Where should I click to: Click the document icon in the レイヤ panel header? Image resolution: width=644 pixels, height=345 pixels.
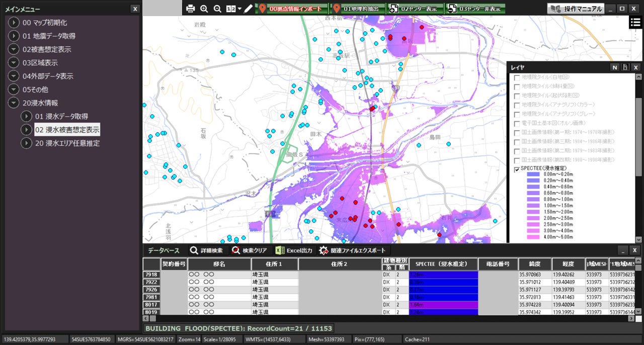pos(625,67)
